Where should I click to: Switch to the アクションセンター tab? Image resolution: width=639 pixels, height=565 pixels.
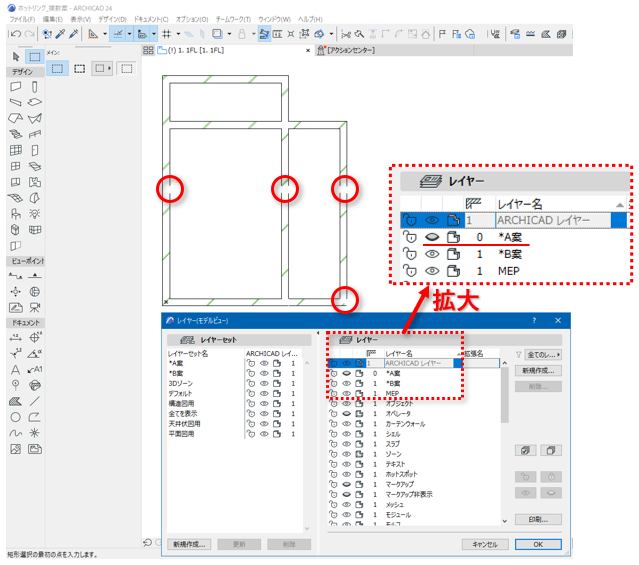348,49
